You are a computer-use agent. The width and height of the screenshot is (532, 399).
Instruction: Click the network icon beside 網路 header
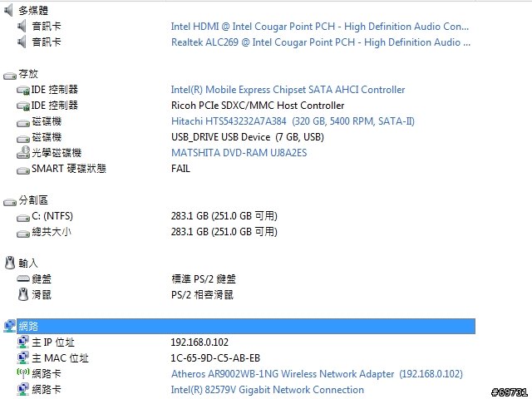point(9,326)
